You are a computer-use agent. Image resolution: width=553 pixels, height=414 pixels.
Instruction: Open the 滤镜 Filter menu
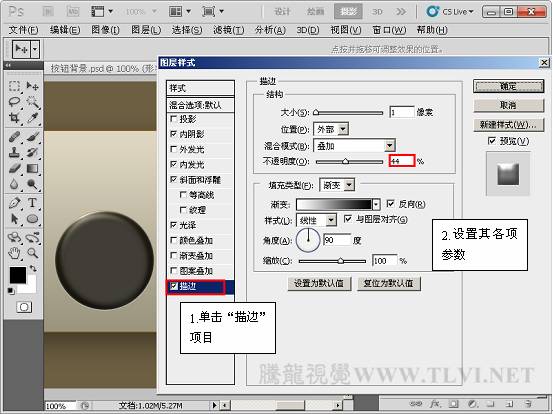(x=229, y=30)
